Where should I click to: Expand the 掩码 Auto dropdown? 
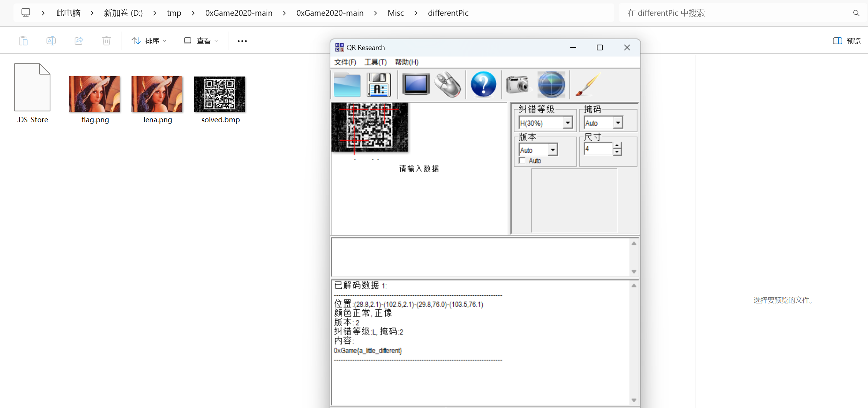coord(618,123)
